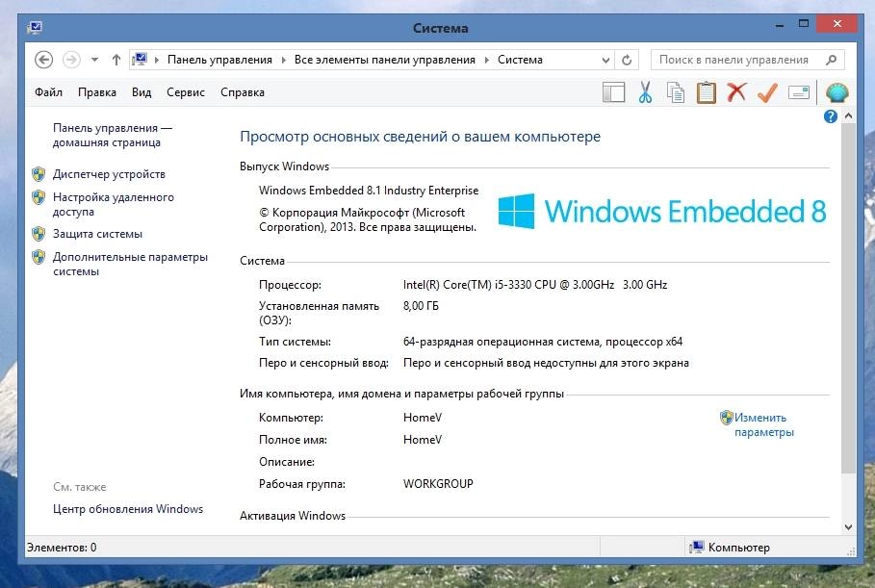875x588 pixels.
Task: Click shield icon beside Защита системы
Action: pos(39,234)
